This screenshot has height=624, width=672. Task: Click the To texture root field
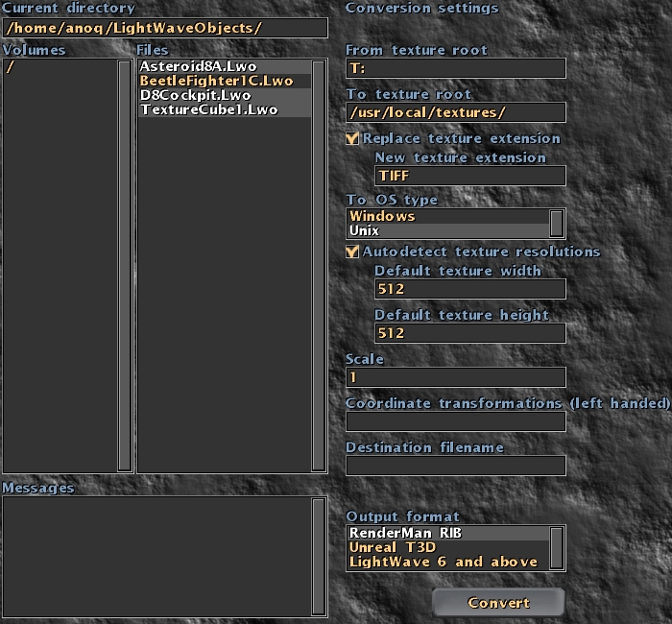click(456, 112)
